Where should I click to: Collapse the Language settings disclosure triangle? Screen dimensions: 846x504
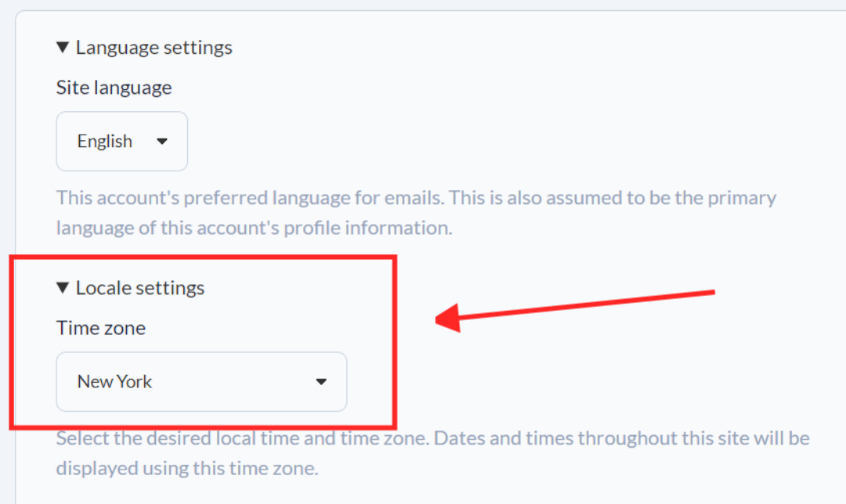coord(63,48)
